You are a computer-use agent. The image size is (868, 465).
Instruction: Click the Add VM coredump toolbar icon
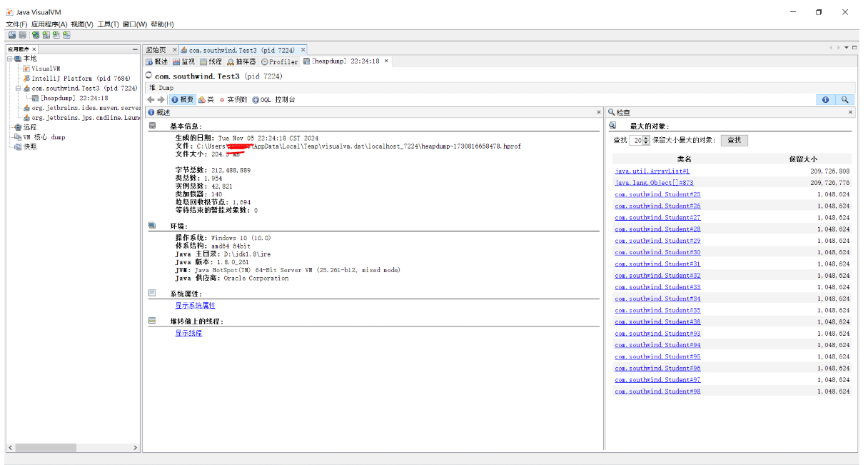click(56, 35)
